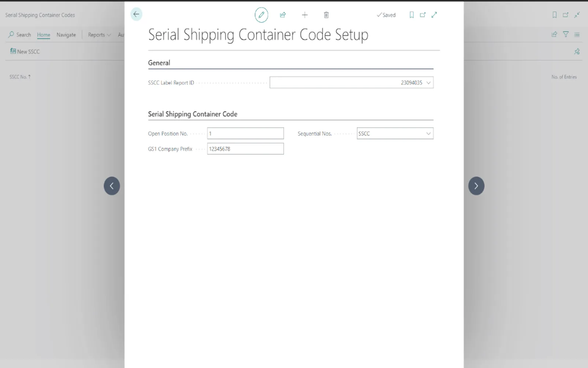
Task: Pop out the background list window
Action: (566, 15)
